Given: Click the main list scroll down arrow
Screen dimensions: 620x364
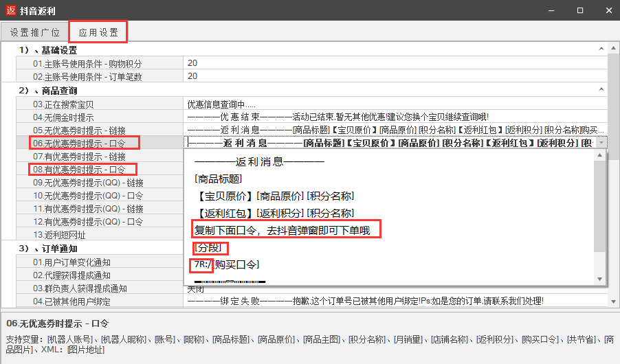Looking at the screenshot, I should coord(613,302).
